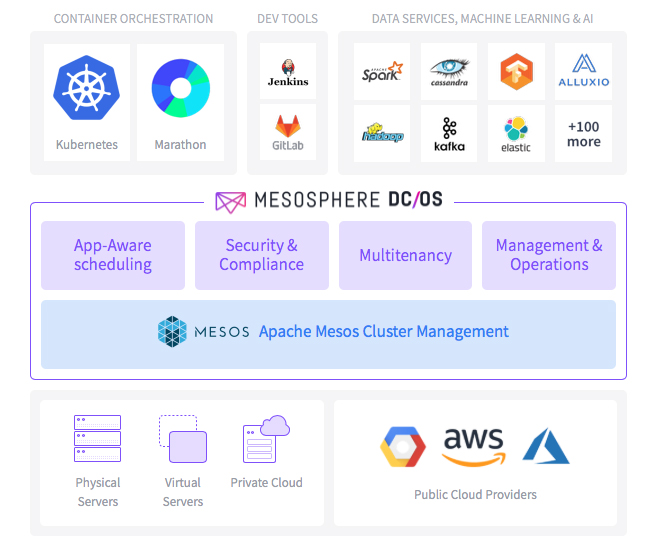The image size is (649, 546).
Task: Select the Management & Operations box
Action: (x=549, y=255)
